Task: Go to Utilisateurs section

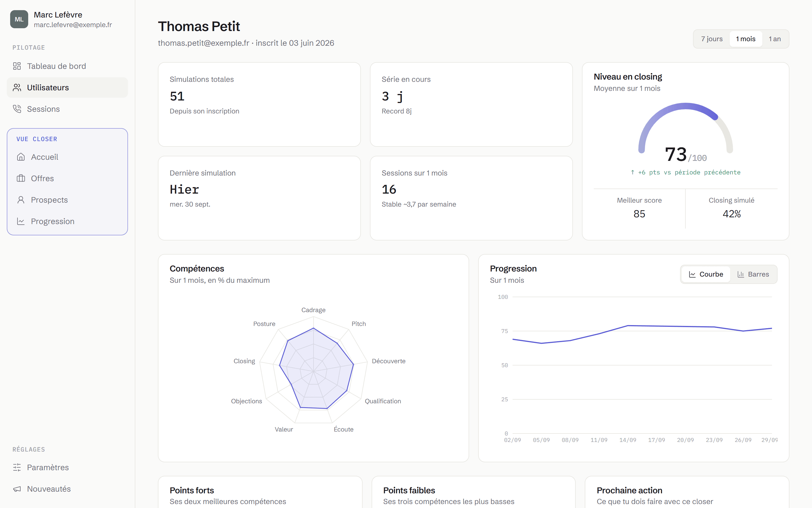Action: coord(67,88)
